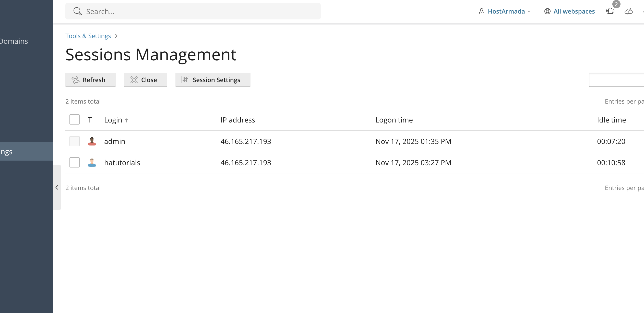Click the Logon time column header
Viewport: 644px width, 313px height.
(x=394, y=120)
